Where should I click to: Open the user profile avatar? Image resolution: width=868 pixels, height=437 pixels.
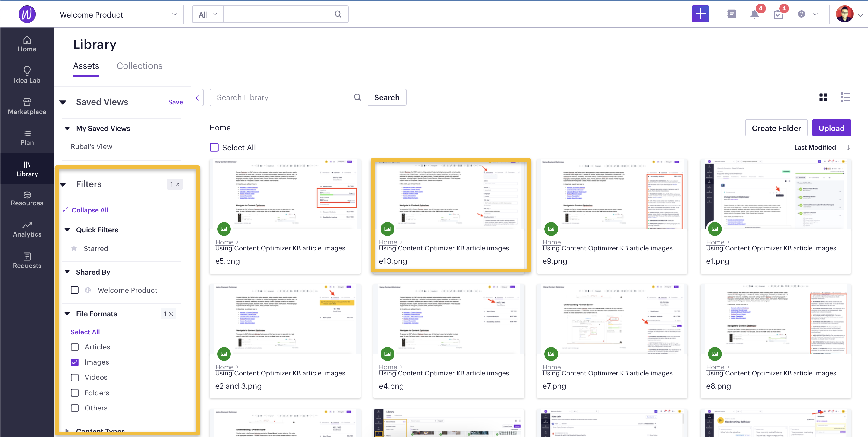click(x=844, y=14)
